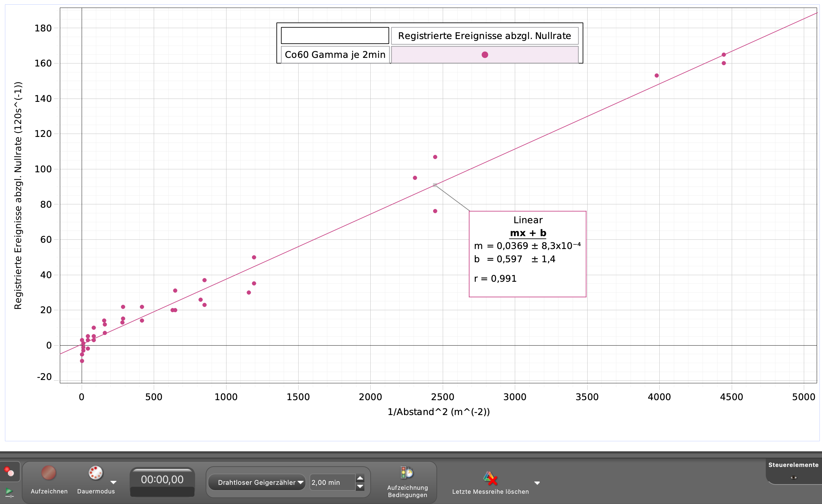This screenshot has height=504, width=822.
Task: Click the green playback mode icon
Action: (9, 492)
